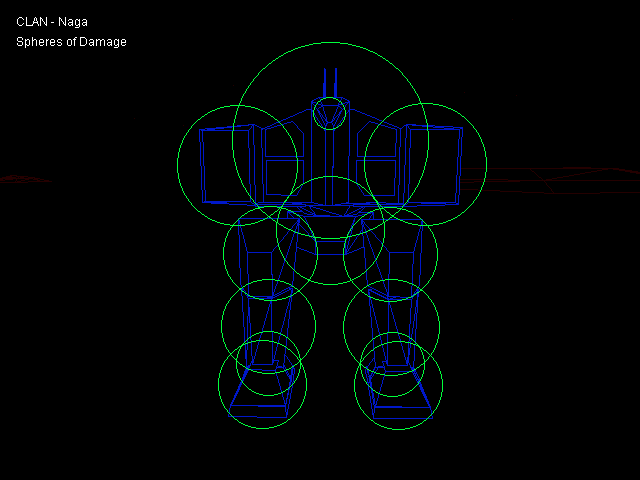Click the twin antenna atop the mech wireframe

(330, 83)
